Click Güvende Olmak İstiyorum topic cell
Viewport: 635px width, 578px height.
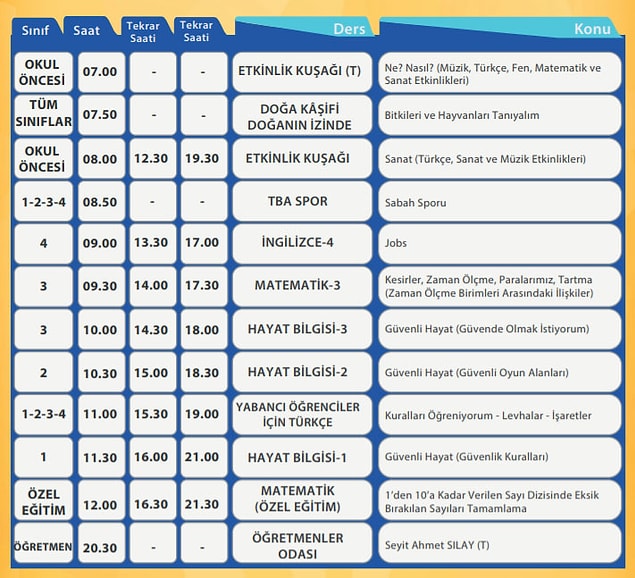[x=500, y=329]
